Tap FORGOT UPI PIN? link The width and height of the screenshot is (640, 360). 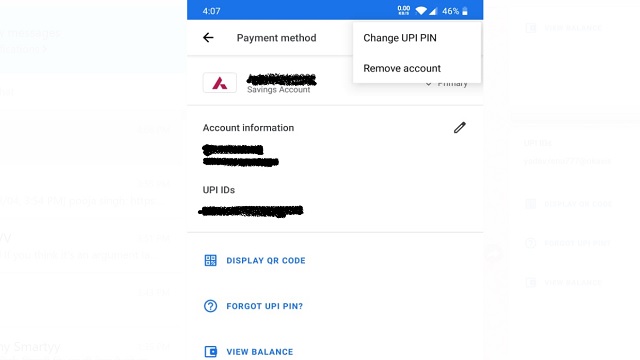coord(264,306)
